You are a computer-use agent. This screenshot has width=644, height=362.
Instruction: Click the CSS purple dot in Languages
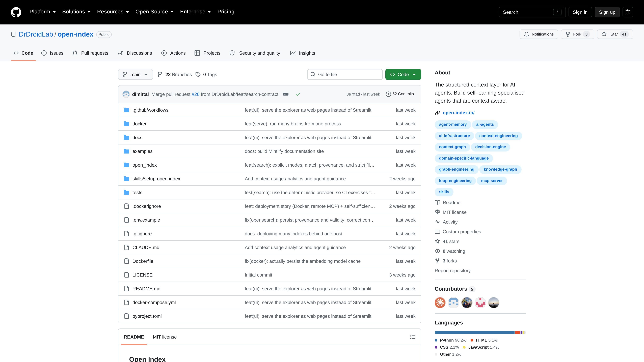coord(436,347)
